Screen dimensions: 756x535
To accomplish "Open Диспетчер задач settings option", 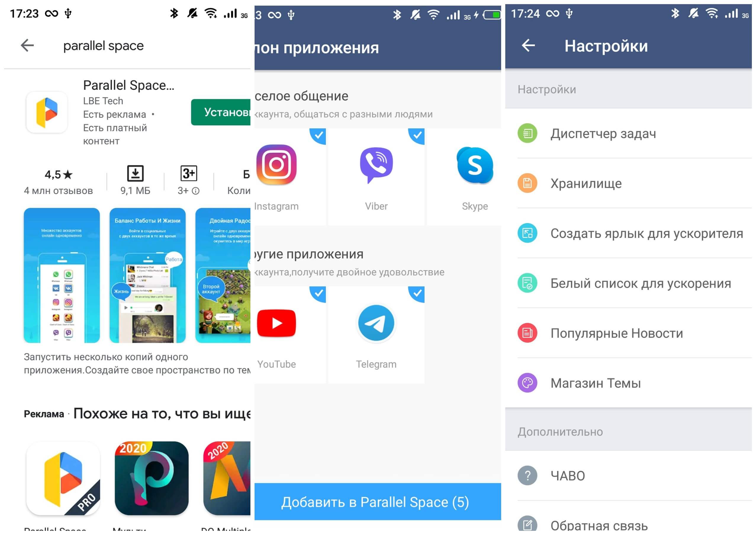I will click(630, 134).
